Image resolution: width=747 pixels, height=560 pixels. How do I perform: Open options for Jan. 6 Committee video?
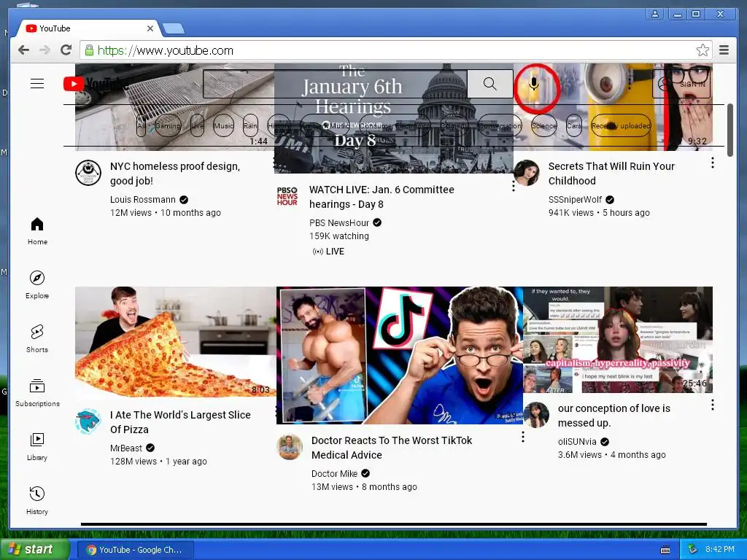513,186
